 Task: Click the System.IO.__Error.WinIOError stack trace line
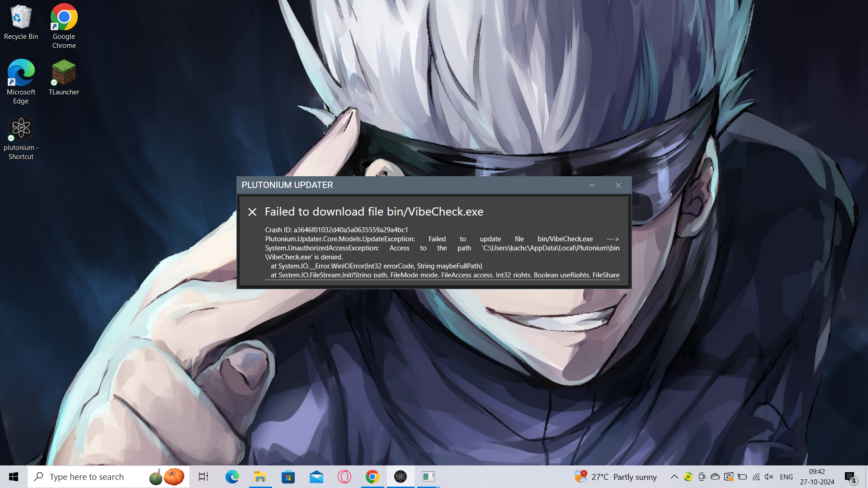pyautogui.click(x=376, y=266)
